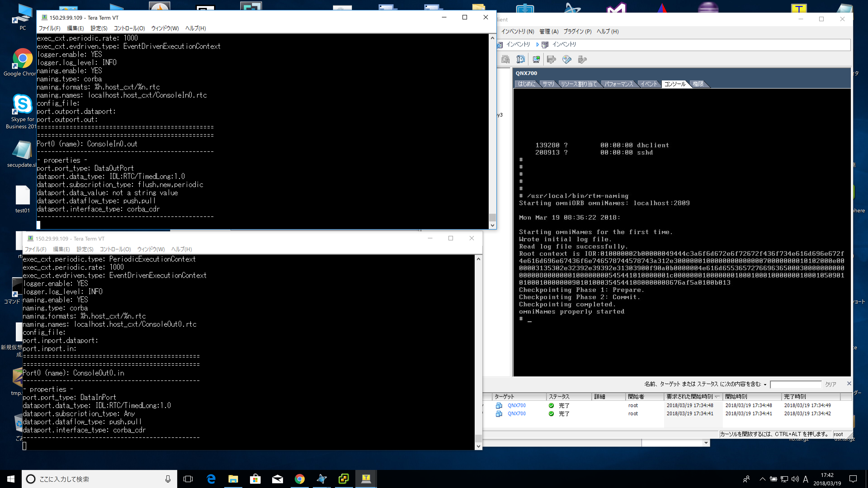Expand the inventory breadcrumb arrow
Screen dimensions: 868x488
[538, 45]
